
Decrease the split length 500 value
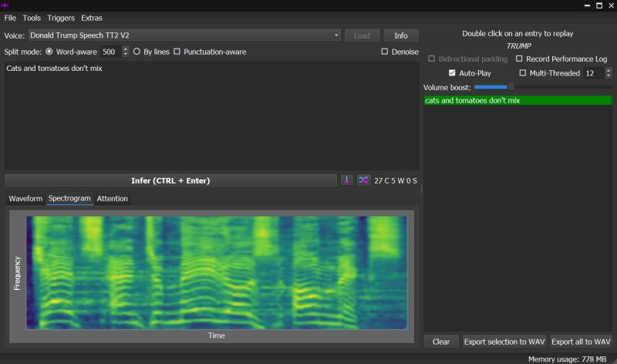click(125, 54)
